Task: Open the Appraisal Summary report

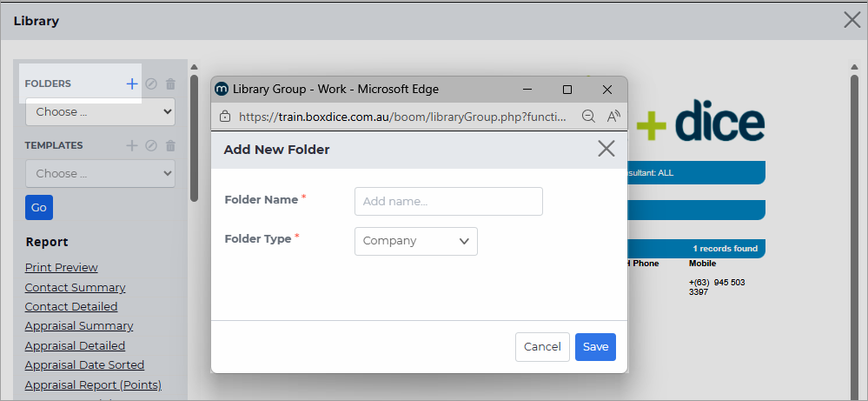Action: (x=79, y=325)
